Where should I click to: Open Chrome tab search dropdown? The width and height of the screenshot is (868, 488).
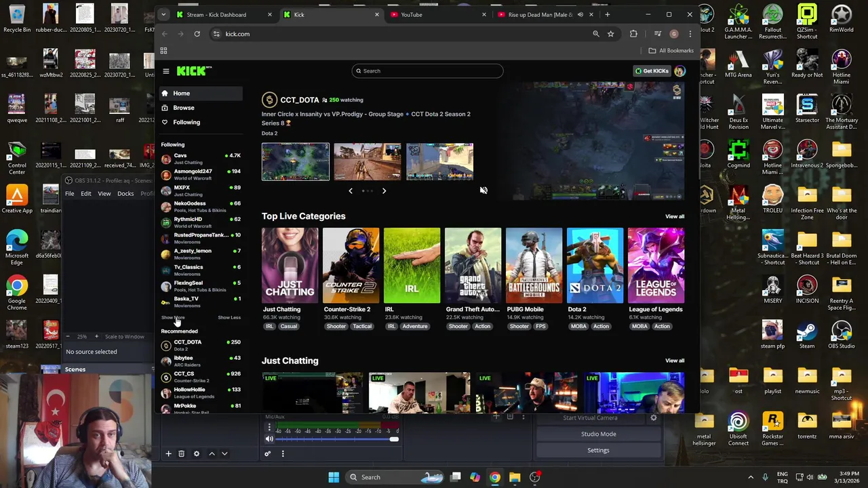tap(163, 14)
